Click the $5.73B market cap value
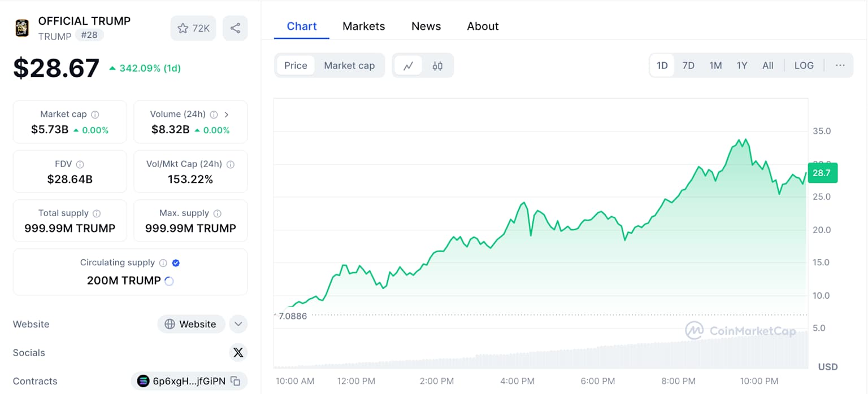The width and height of the screenshot is (868, 394). pos(50,130)
